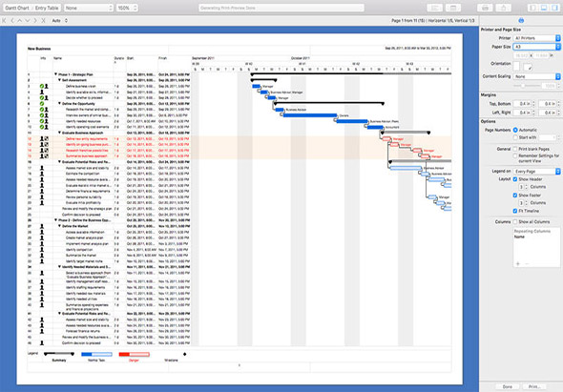Screen dimensions: 563x392
Task: Enable the Print blank Pages checkbox
Action: pos(515,149)
